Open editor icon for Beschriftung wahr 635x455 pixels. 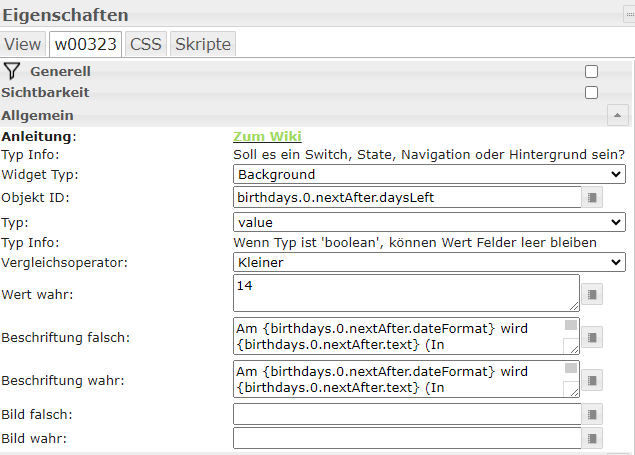point(593,381)
